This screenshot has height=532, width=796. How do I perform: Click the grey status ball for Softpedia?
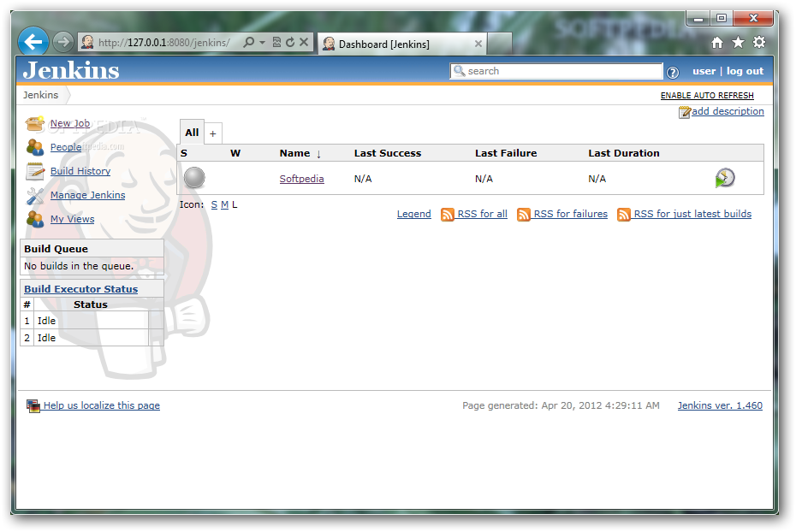(x=194, y=178)
